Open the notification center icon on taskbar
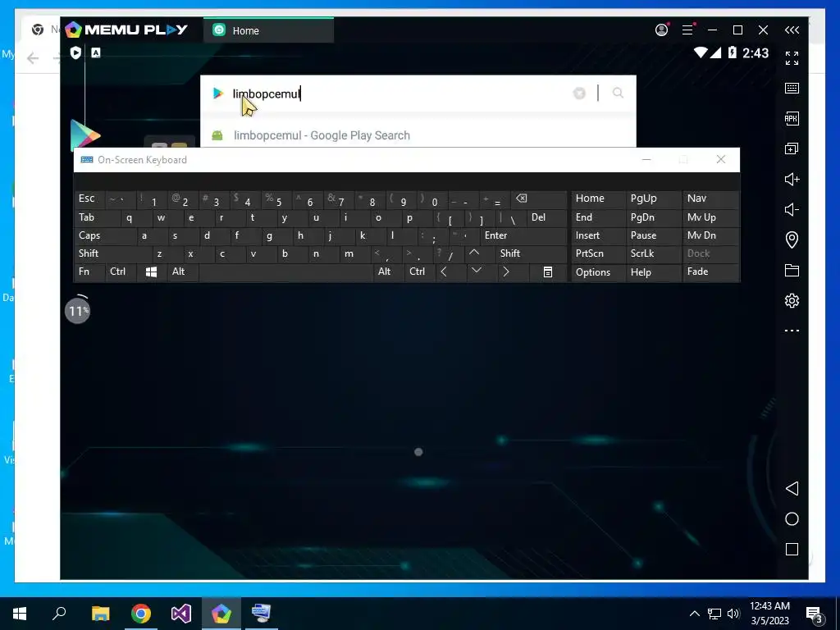This screenshot has width=840, height=630. click(815, 614)
